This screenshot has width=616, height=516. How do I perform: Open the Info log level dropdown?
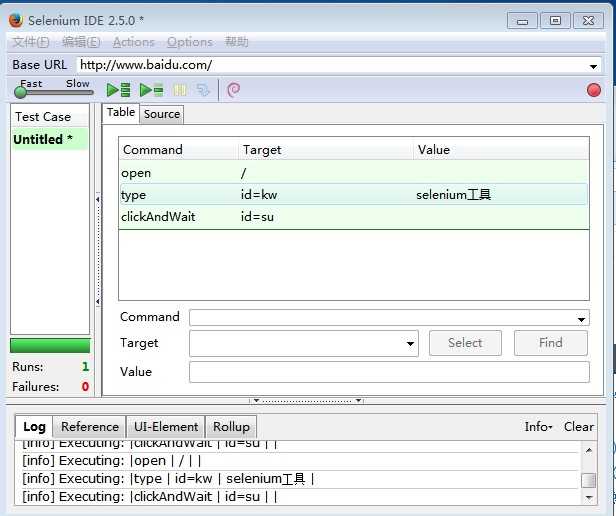538,427
